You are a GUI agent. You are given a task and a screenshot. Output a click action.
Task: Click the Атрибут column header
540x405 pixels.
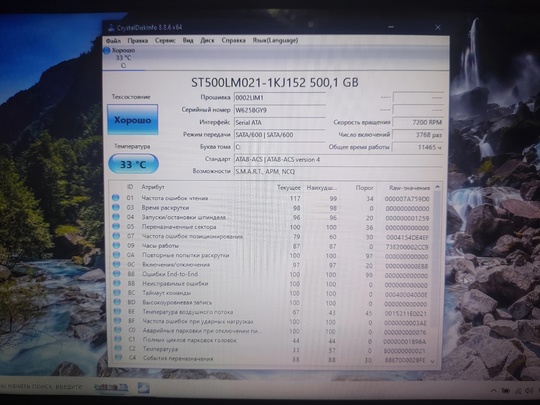pyautogui.click(x=153, y=187)
